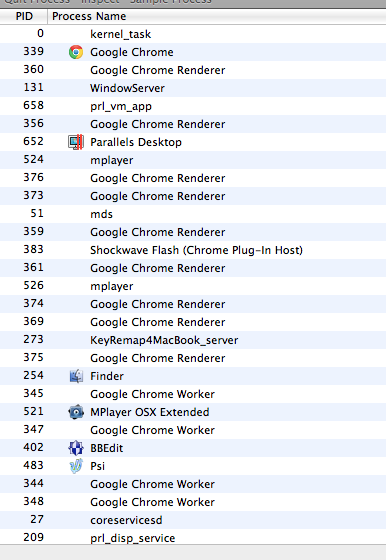
Task: Select Google Chrome Worker with PID 347
Action: point(193,430)
